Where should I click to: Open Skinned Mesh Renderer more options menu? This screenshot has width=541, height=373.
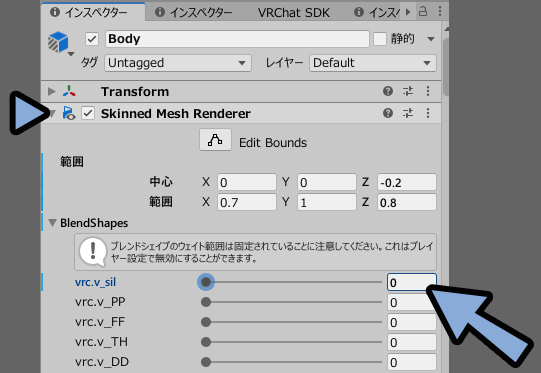click(428, 113)
